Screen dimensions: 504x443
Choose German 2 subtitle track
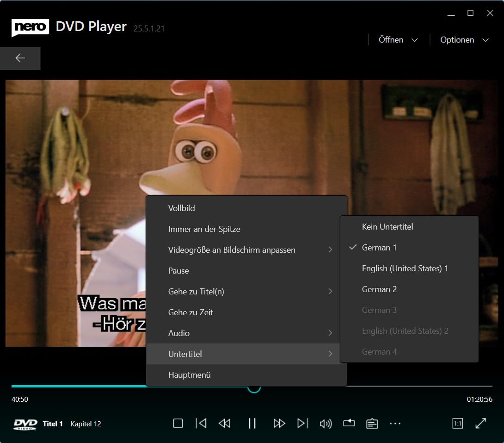[409, 289]
